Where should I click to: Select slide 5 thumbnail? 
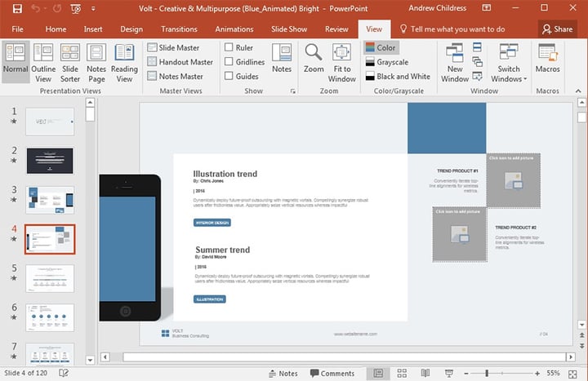[x=50, y=278]
